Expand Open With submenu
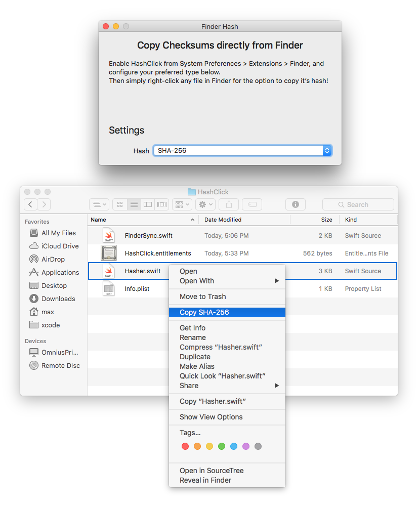420x509 pixels. pyautogui.click(x=227, y=281)
